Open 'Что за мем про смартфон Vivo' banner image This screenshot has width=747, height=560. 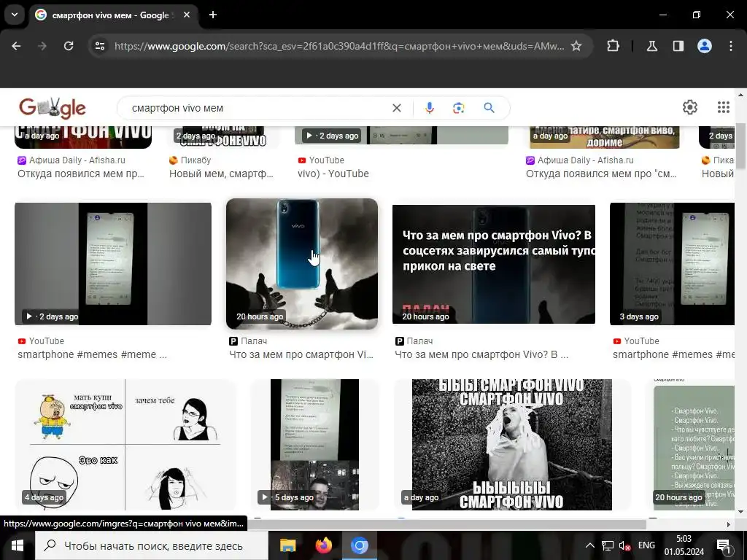(494, 264)
